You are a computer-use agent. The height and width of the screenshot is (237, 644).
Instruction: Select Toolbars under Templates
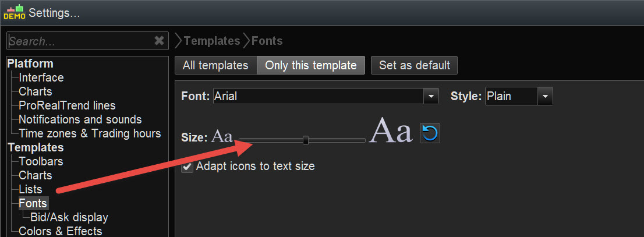tap(41, 161)
